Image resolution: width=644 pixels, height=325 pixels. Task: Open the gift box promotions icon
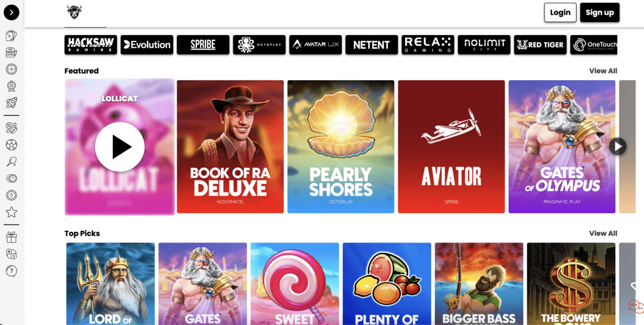pyautogui.click(x=12, y=237)
